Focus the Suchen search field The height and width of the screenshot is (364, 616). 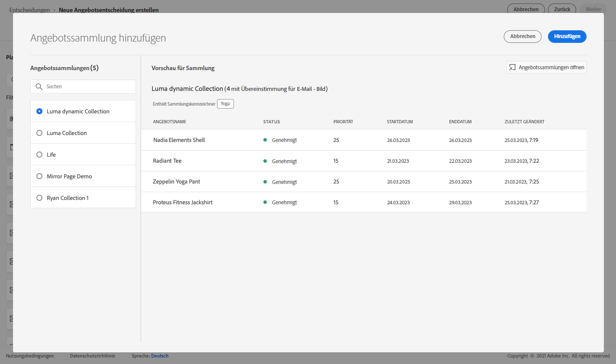click(83, 87)
